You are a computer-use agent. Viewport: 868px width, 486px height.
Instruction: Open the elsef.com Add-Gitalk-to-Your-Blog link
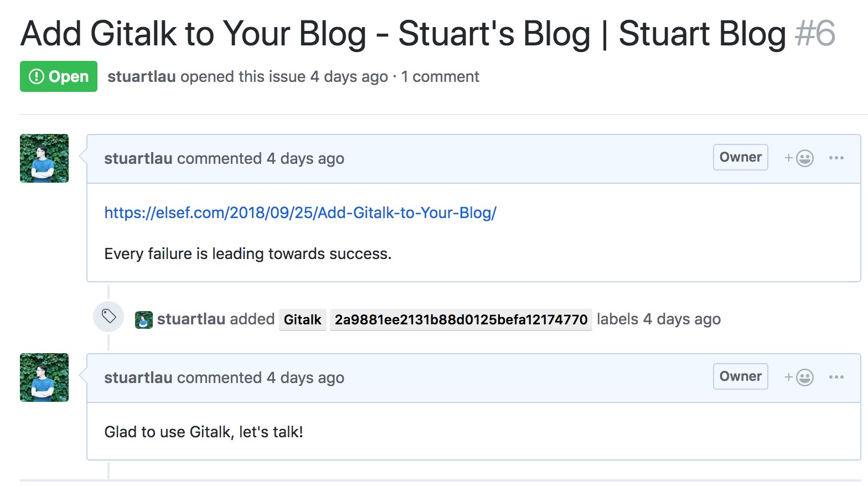click(301, 213)
